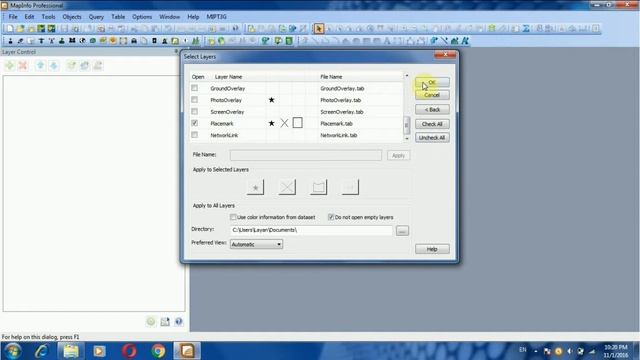
Task: Uncheck the Placemark layer checkbox
Action: [194, 123]
